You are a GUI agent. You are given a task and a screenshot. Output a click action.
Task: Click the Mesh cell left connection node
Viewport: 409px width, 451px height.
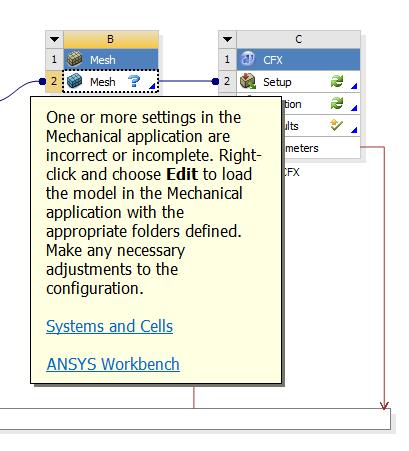tap(42, 81)
